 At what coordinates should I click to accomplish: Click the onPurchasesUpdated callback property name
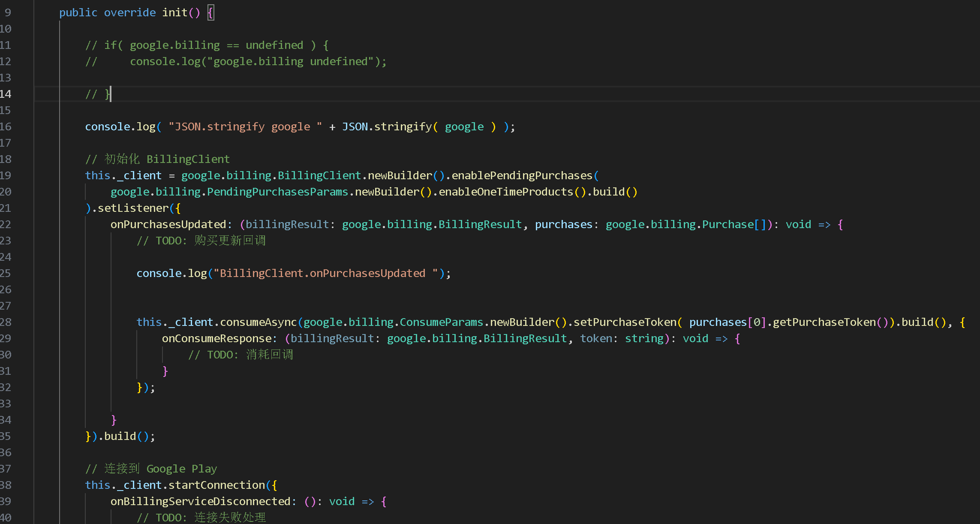tap(168, 224)
